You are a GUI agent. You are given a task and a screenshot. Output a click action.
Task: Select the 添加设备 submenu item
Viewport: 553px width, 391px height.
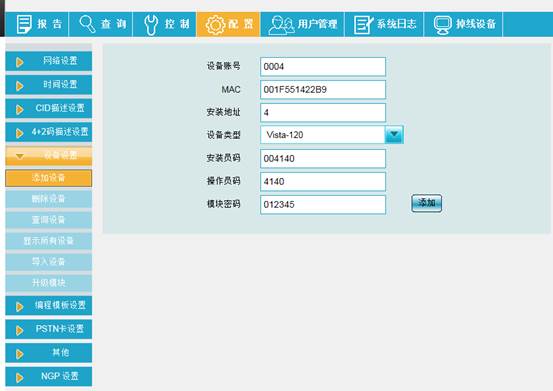pyautogui.click(x=49, y=178)
